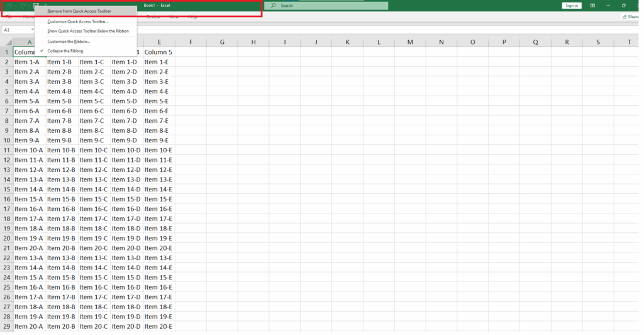Click "Item 13-C" in row 22

[x=94, y=258]
